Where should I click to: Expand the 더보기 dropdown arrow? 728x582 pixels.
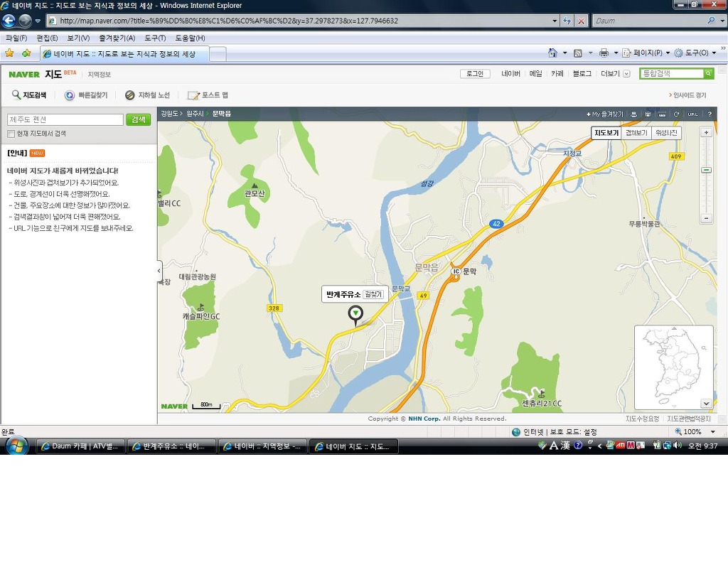click(x=626, y=74)
